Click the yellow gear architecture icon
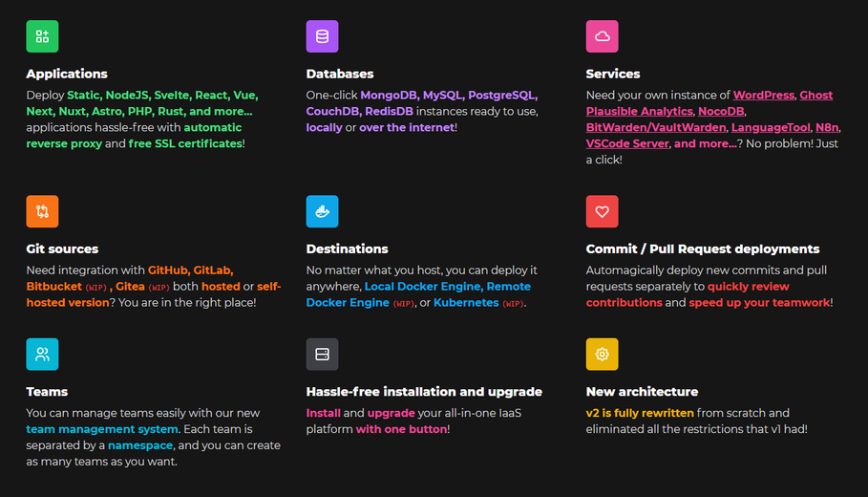 [603, 354]
